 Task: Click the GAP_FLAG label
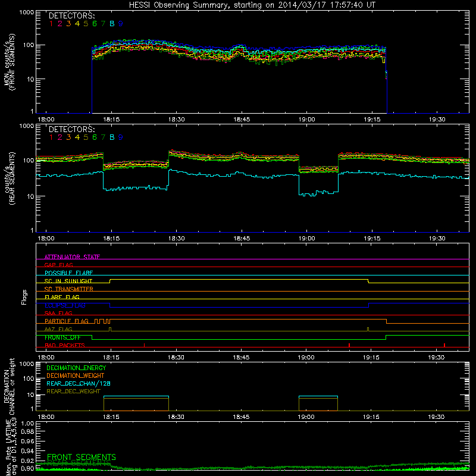(58, 265)
